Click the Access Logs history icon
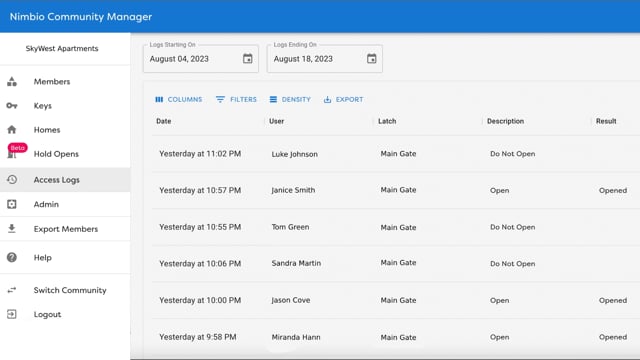This screenshot has width=640, height=360. pyautogui.click(x=12, y=180)
